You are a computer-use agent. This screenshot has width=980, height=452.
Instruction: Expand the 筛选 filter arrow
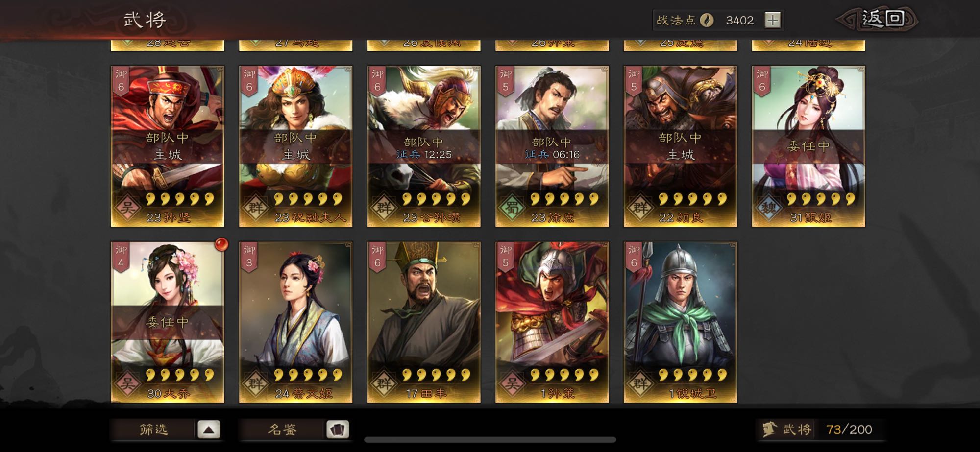(209, 430)
